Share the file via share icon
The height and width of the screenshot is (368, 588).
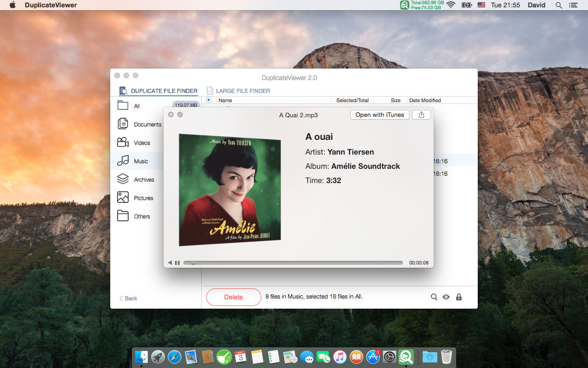tap(421, 115)
